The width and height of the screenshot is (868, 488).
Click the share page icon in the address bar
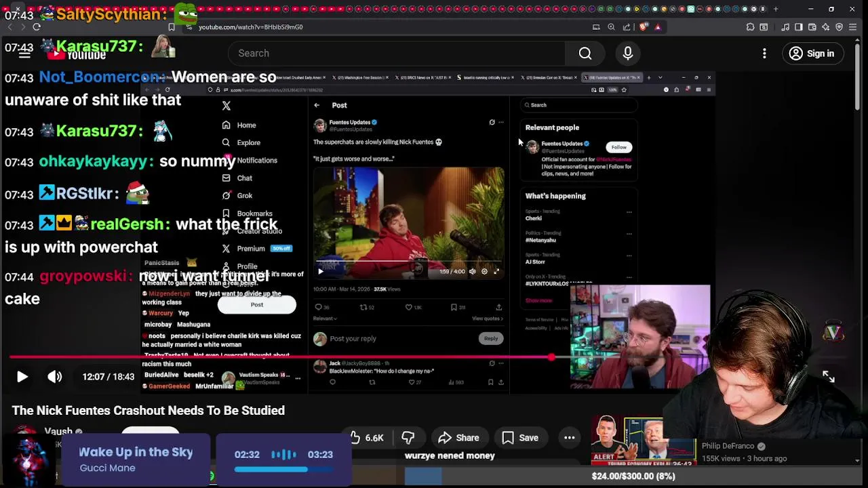(626, 27)
